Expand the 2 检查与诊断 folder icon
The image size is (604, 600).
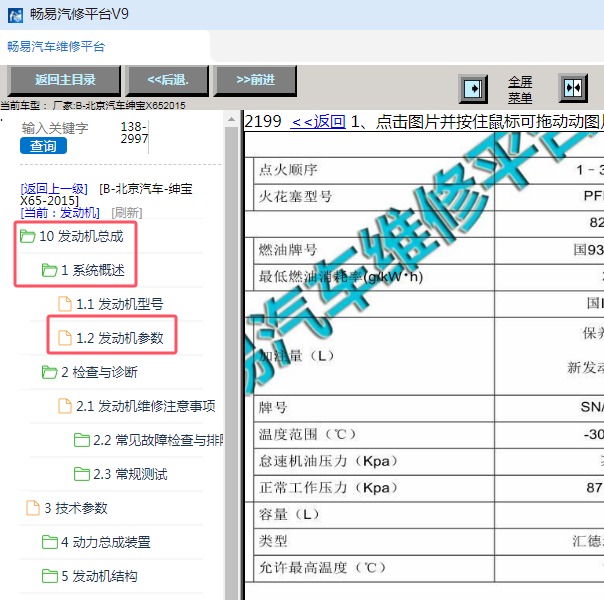click(49, 372)
